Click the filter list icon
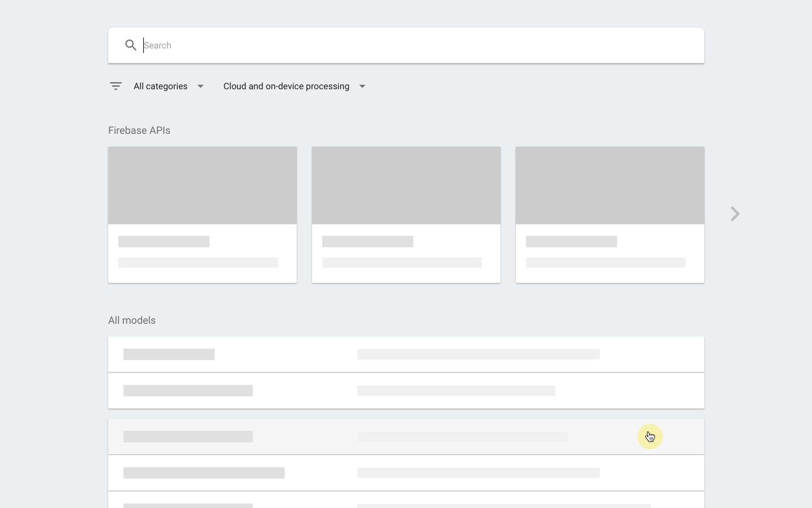The width and height of the screenshot is (812, 508). (x=116, y=86)
